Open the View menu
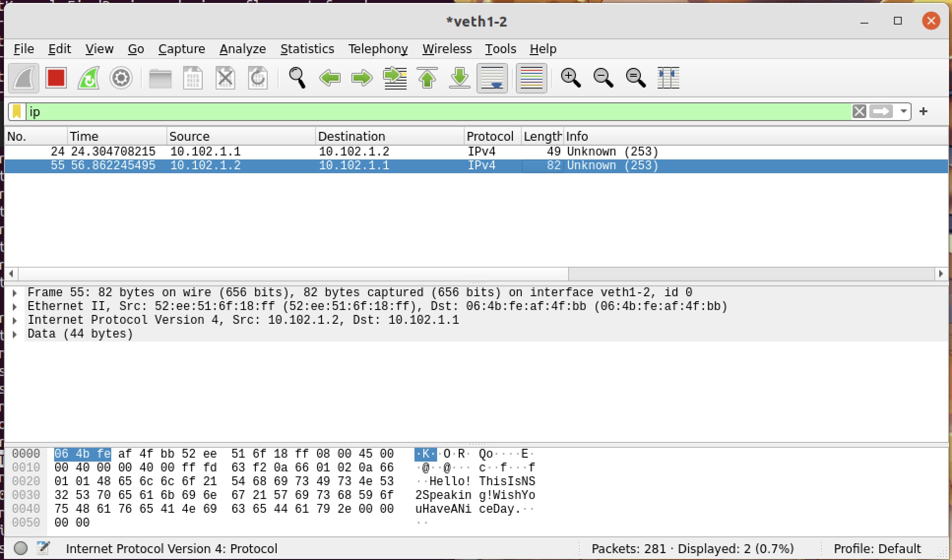This screenshot has width=952, height=560. tap(99, 49)
